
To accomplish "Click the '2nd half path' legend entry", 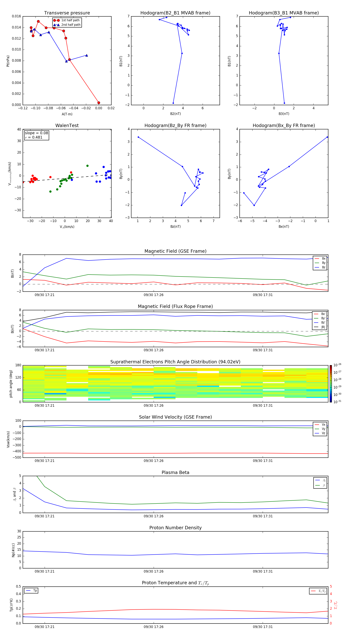I will [x=67, y=25].
